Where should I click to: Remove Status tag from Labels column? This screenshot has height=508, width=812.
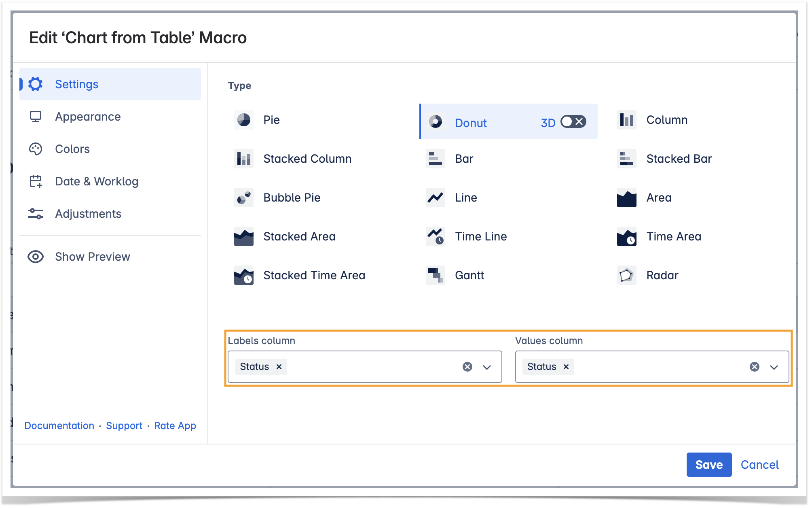(x=279, y=367)
